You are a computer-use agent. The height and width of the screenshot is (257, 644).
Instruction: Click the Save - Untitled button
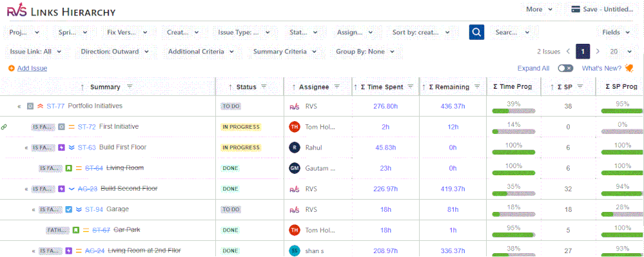[x=602, y=9]
